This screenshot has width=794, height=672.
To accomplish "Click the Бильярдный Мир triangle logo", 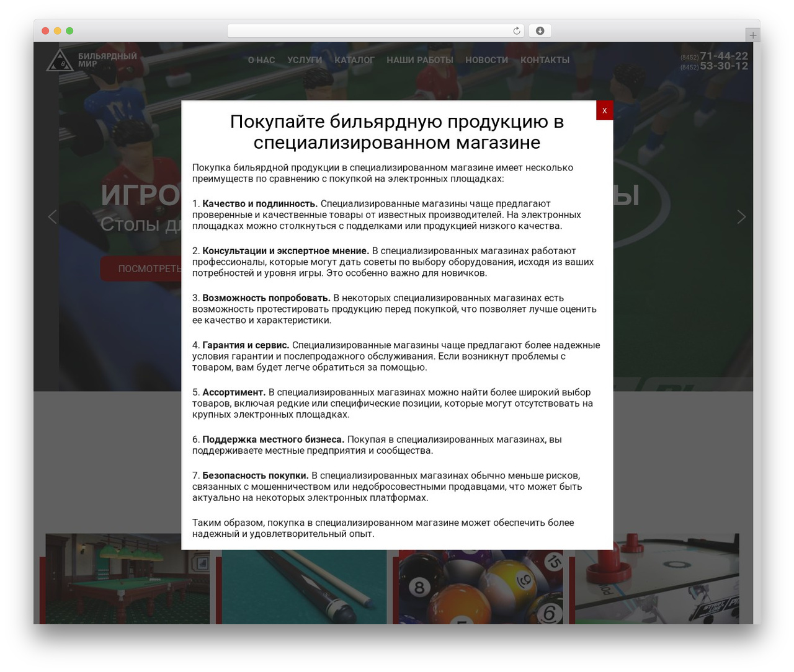I will coord(60,60).
